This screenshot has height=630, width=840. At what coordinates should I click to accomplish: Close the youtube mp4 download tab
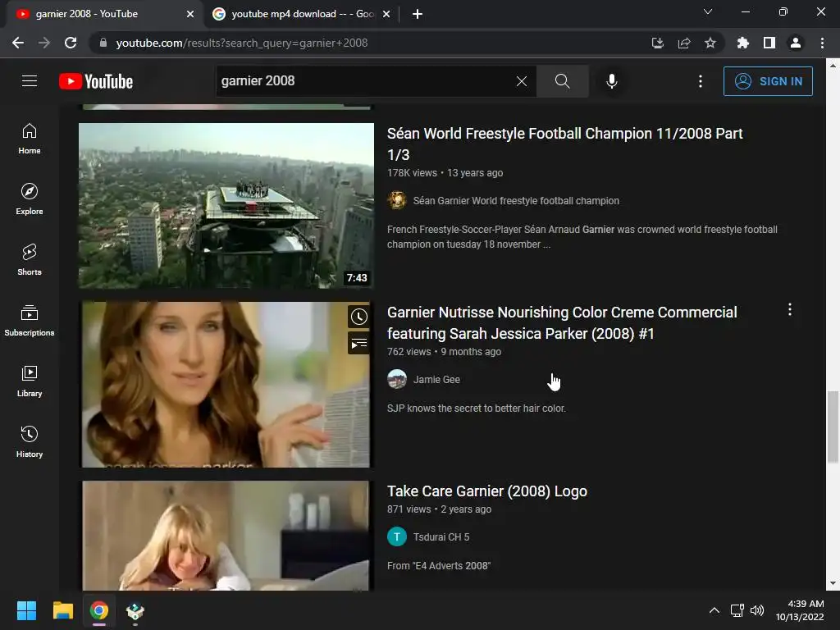386,15
